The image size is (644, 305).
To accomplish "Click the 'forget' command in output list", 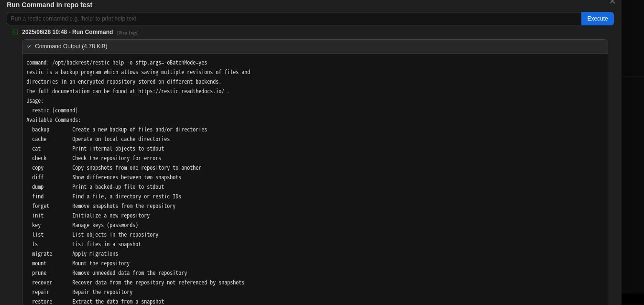I will 41,206.
